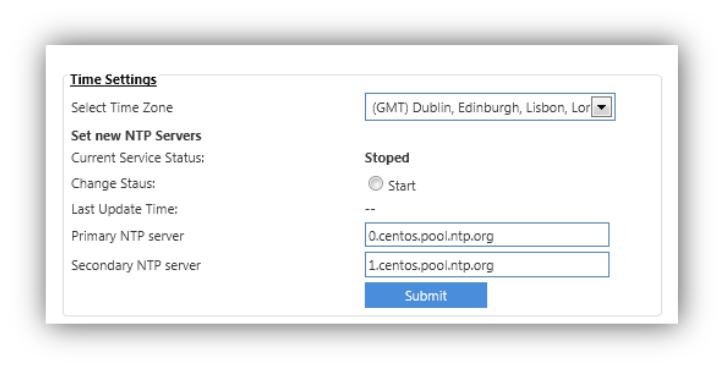Click the Start label text
Viewport: 723px width, 369px height.
[401, 185]
